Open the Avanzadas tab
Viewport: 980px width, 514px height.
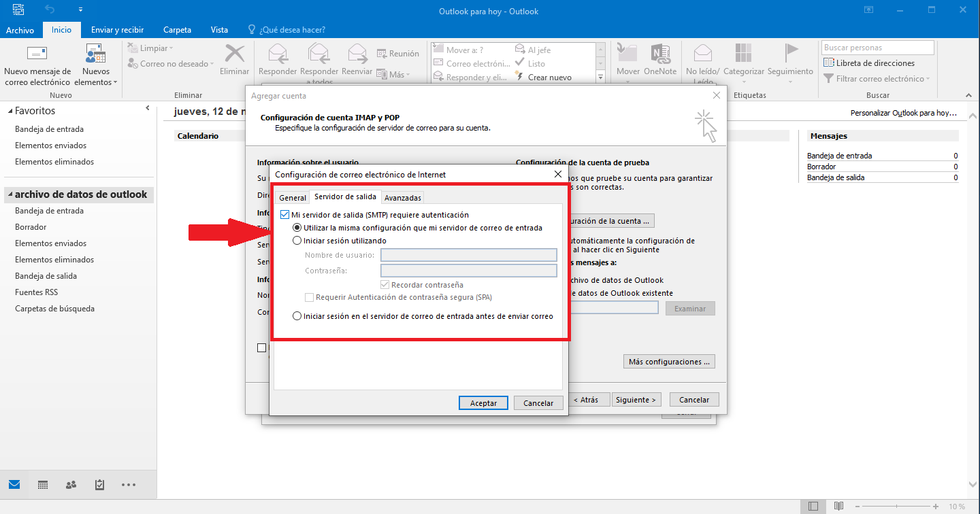(402, 198)
